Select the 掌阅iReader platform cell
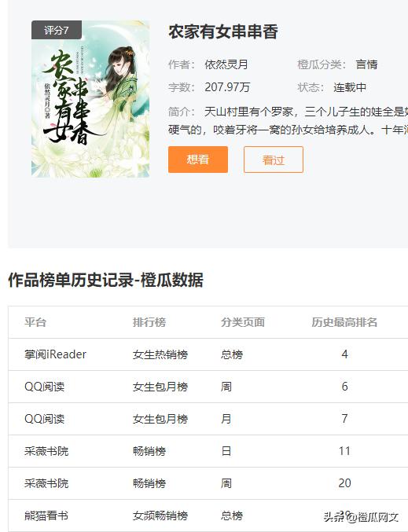 (x=55, y=354)
